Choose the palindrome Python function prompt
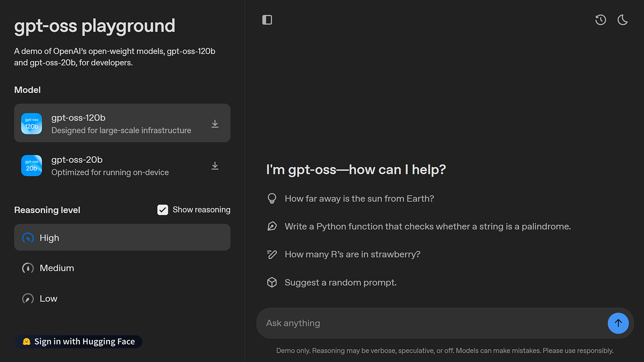Screen dimensions: 644x362 (427, 226)
